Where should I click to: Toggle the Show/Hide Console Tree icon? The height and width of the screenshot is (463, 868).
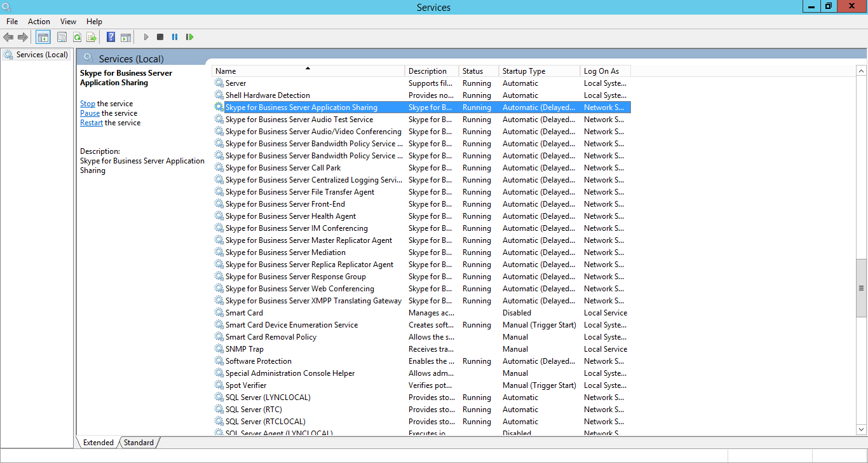[43, 37]
